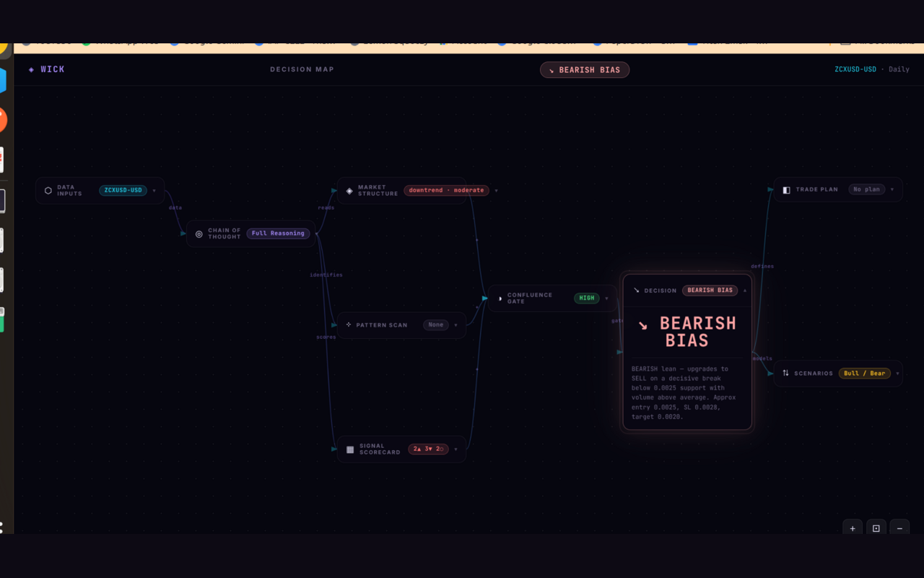
Task: Click the DECISION MAP header title
Action: point(302,70)
